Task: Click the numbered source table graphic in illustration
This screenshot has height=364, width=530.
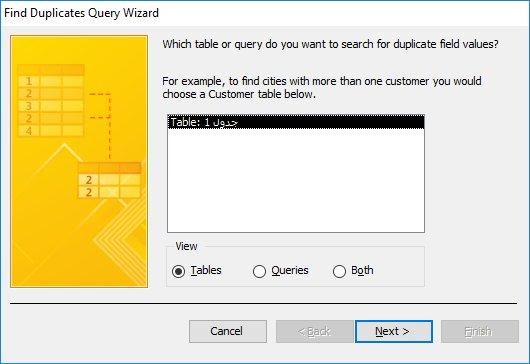Action: pos(51,100)
